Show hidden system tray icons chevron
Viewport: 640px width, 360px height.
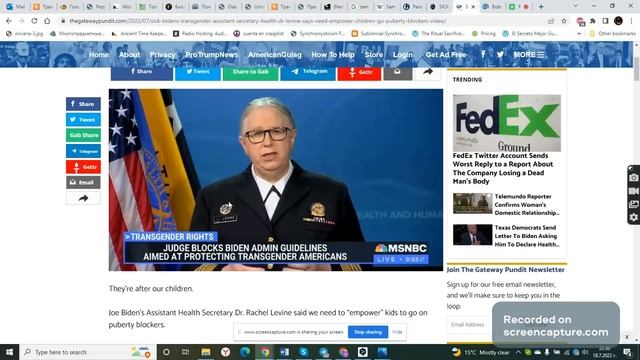(518, 352)
